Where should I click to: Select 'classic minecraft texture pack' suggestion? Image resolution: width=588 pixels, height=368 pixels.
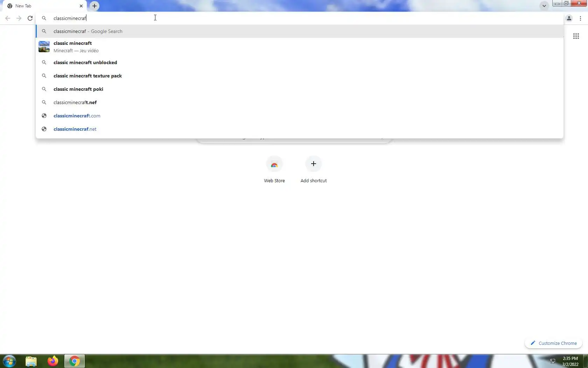300,76
